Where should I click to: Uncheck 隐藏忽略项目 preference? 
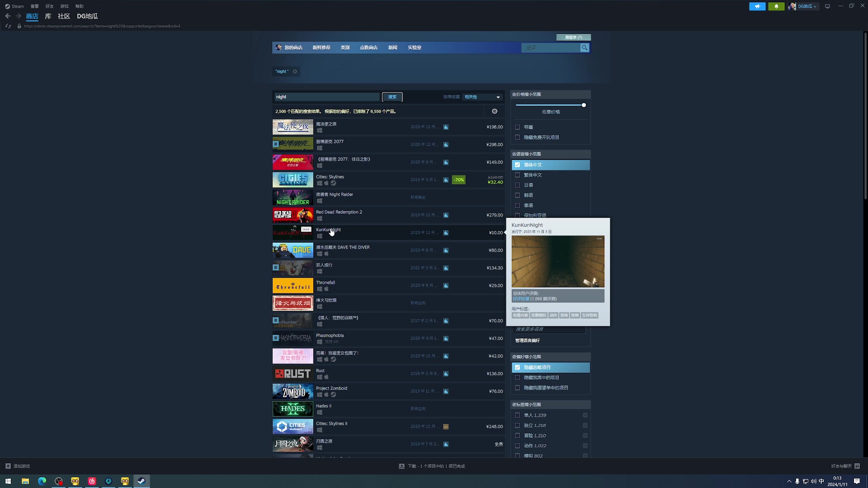tap(518, 368)
